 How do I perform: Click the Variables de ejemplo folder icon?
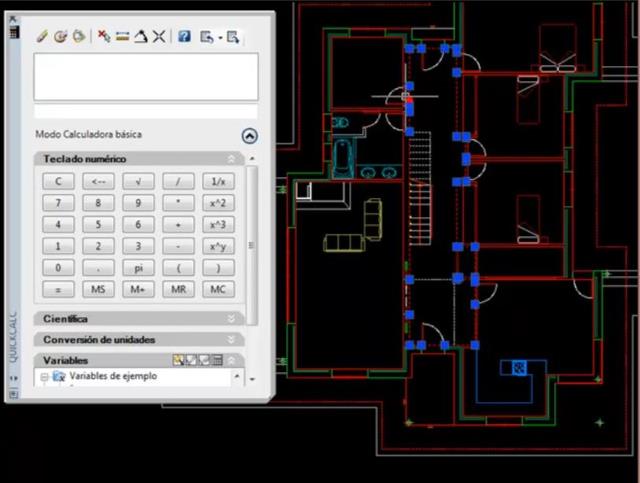[59, 376]
